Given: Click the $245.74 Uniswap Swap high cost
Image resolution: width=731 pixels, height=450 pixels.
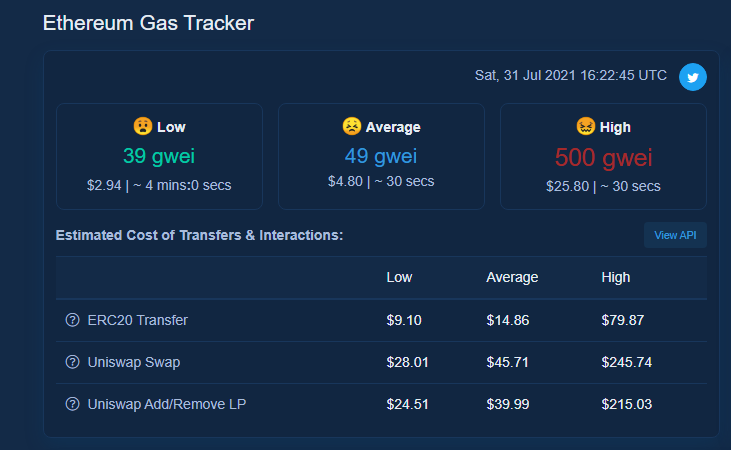Looking at the screenshot, I should pos(627,362).
